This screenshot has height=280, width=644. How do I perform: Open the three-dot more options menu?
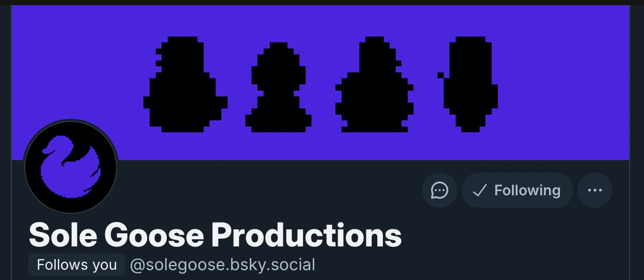click(595, 190)
